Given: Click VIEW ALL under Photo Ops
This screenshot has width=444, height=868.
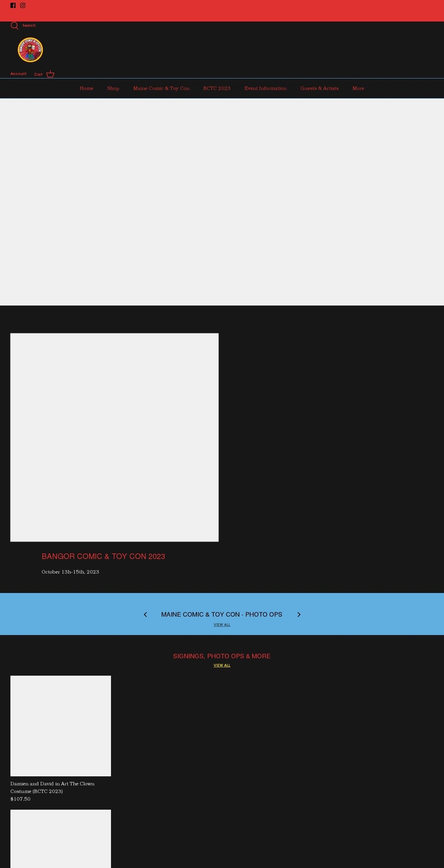Looking at the screenshot, I should pos(222,624).
